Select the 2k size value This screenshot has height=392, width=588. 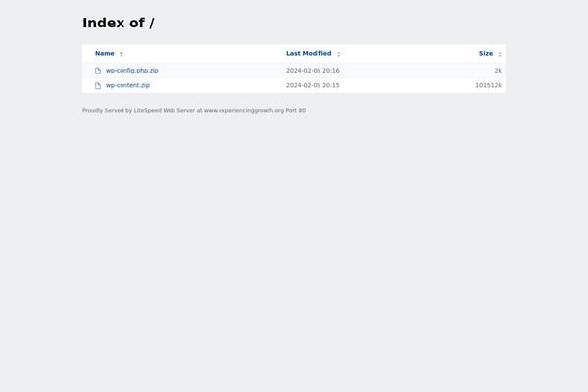click(498, 71)
